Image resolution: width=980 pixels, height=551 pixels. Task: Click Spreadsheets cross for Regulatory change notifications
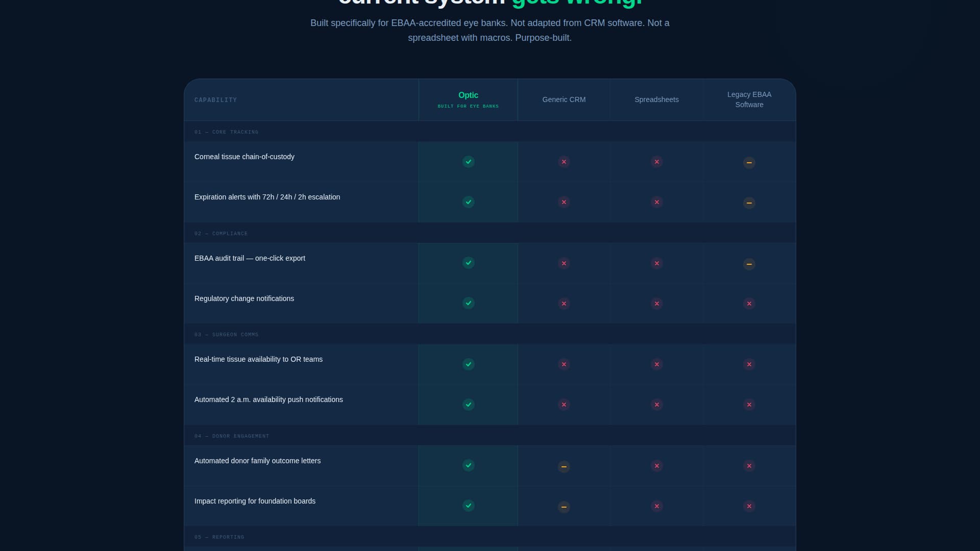tap(656, 304)
